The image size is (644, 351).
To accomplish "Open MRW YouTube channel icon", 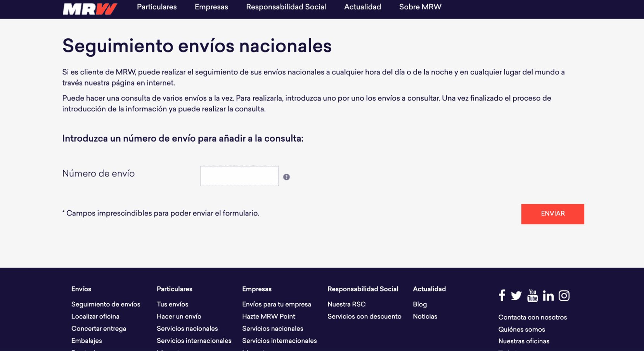I will point(532,295).
